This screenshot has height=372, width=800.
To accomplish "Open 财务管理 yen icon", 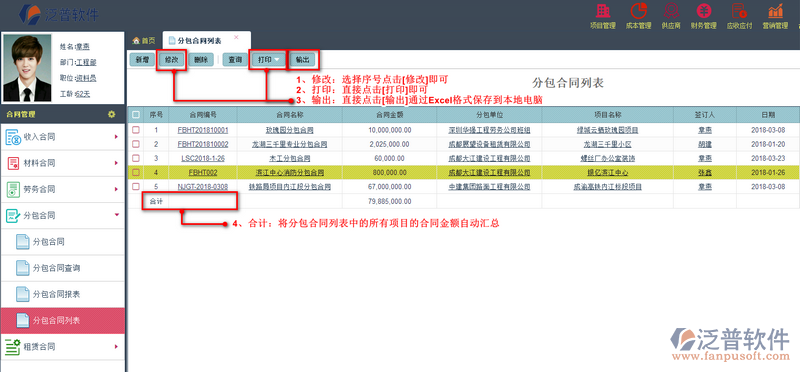I will [x=704, y=11].
